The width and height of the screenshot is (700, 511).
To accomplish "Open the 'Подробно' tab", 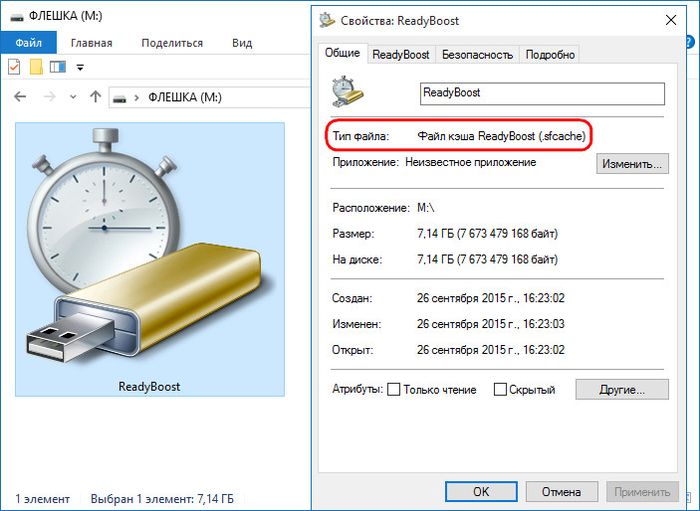I will coord(550,55).
